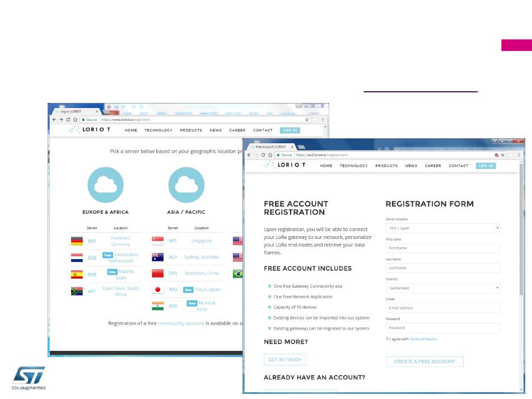Image resolution: width=532 pixels, height=399 pixels.
Task: Open CONTACT in the registration page menu
Action: [x=459, y=166]
